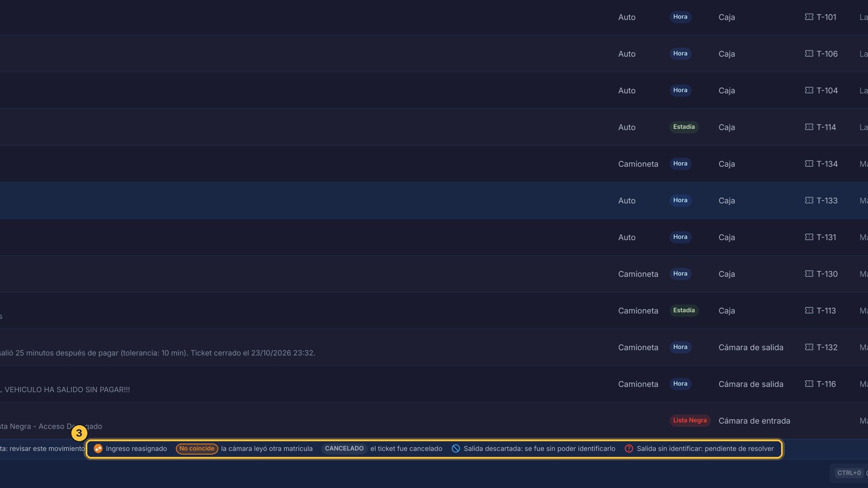This screenshot has width=868, height=488.
Task: Click the 'Salida sin identificar: pendiente de resolver' legend text
Action: click(x=705, y=449)
